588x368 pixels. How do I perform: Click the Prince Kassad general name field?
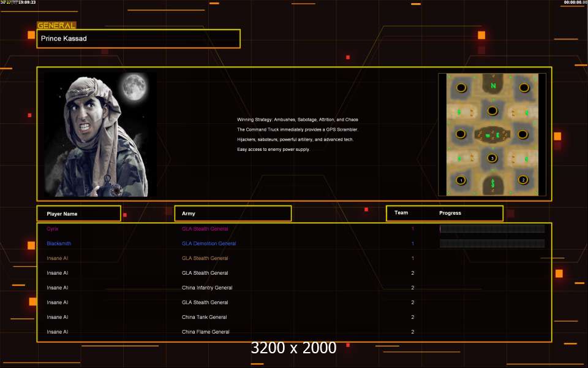pyautogui.click(x=138, y=39)
